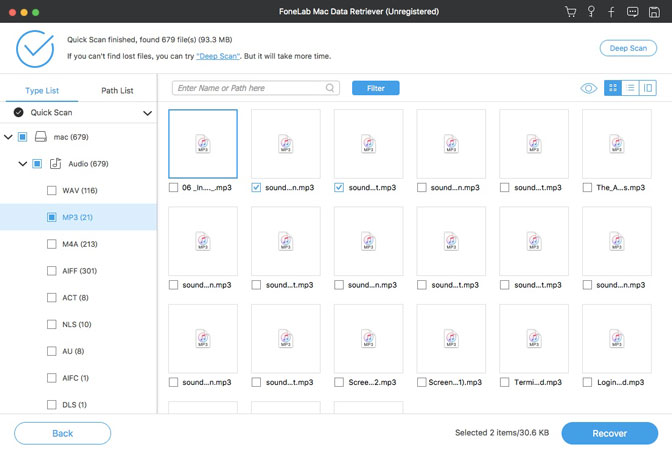Click the register key icon
Image resolution: width=672 pixels, height=454 pixels.
591,12
